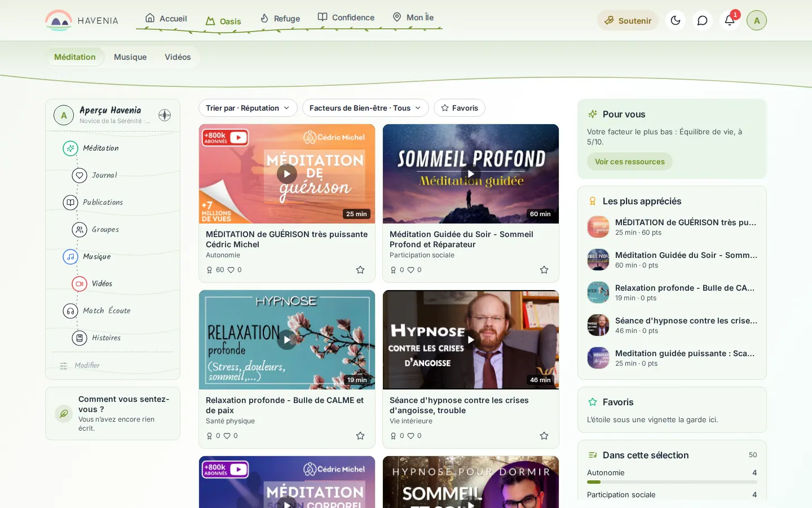This screenshot has width=812, height=508.
Task: Open Match Écoute headphones icon
Action: click(x=70, y=310)
